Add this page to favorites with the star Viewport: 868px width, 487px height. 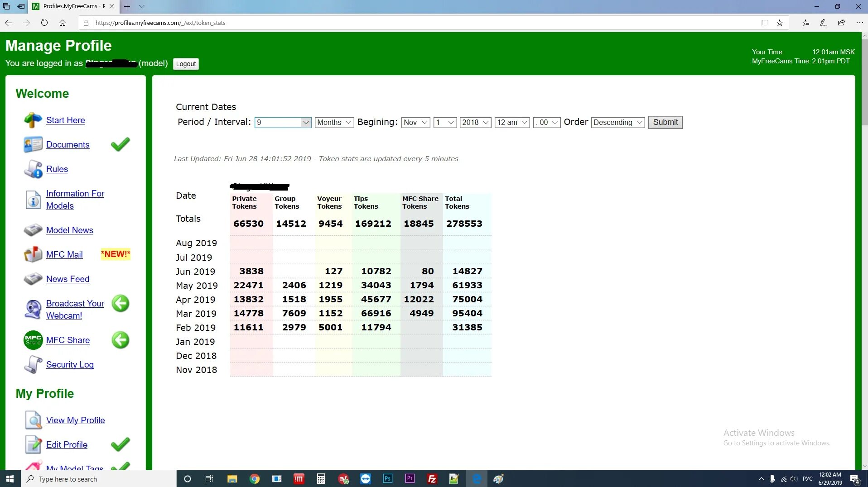pos(780,23)
